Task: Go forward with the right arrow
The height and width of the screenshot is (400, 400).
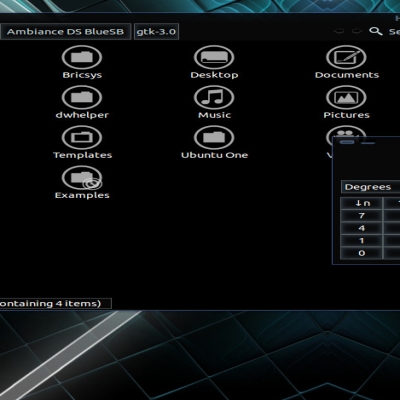Action: click(357, 31)
